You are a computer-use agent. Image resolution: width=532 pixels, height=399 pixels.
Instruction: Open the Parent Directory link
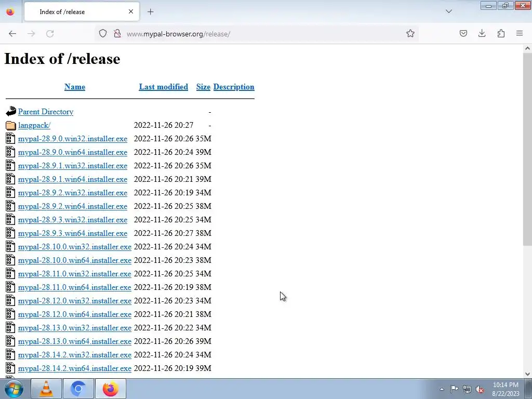click(46, 112)
